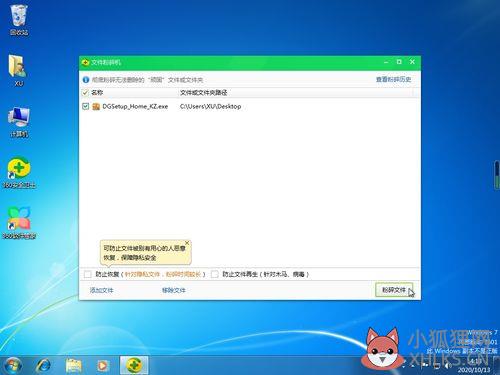Click the file shredder title bar logo
Screen dimensions: 500x375
[85, 62]
